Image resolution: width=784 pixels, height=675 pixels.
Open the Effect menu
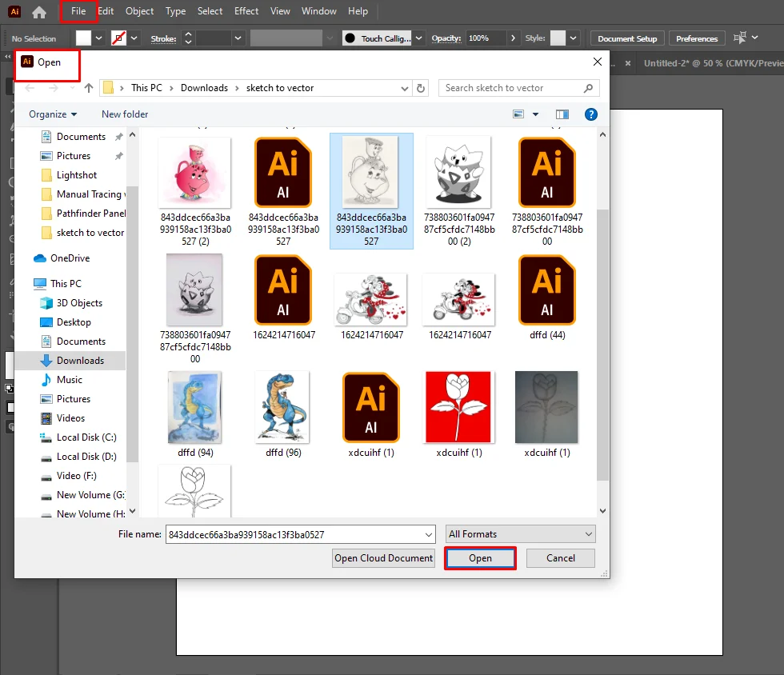[x=246, y=11]
